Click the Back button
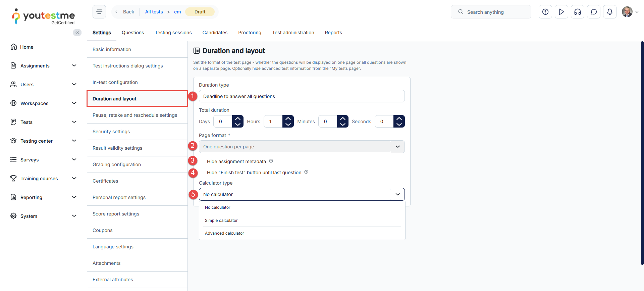The image size is (644, 291). [125, 12]
